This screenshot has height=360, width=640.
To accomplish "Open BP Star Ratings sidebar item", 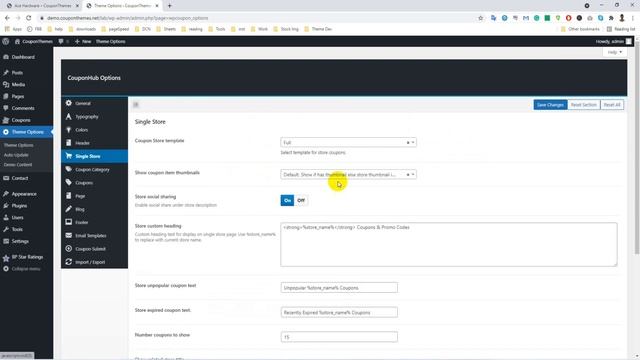I will click(27, 257).
